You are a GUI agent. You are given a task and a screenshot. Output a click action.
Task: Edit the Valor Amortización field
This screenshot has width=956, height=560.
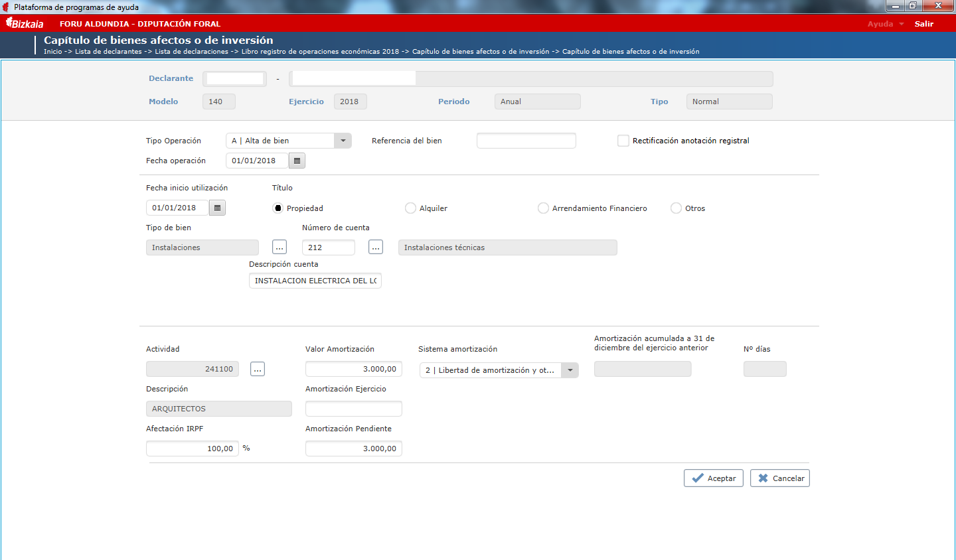tap(354, 369)
